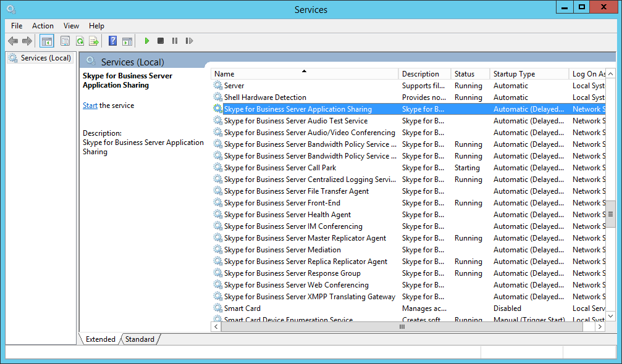Click gear icon of Skype Call Park row
Viewport: 622px width, 364px height.
point(218,167)
